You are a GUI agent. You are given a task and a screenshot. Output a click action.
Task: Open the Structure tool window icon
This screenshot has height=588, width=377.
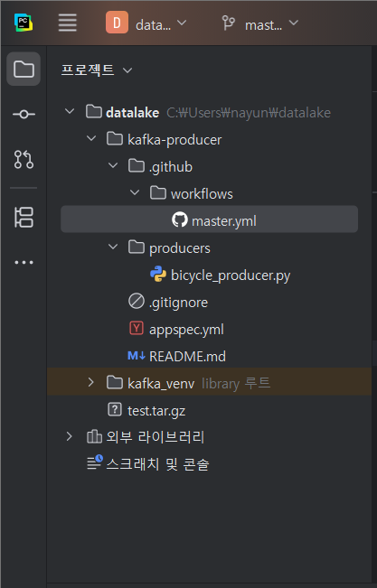tap(24, 217)
